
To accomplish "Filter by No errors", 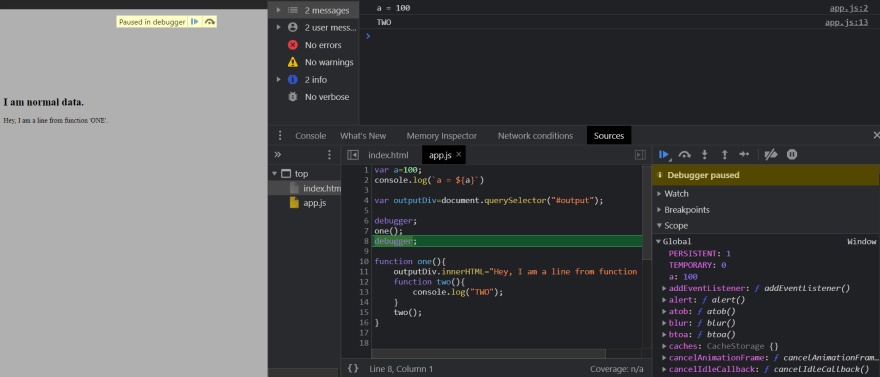I will click(313, 45).
